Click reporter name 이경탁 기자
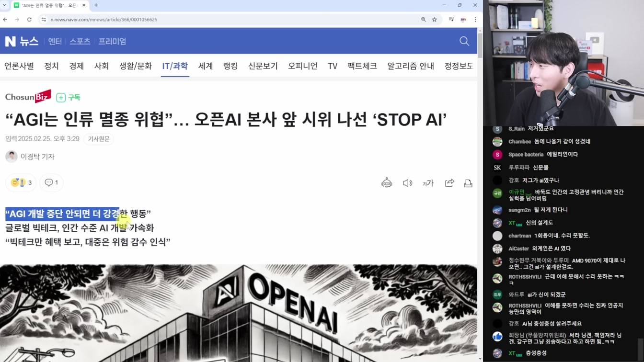The image size is (644, 362). 37,157
